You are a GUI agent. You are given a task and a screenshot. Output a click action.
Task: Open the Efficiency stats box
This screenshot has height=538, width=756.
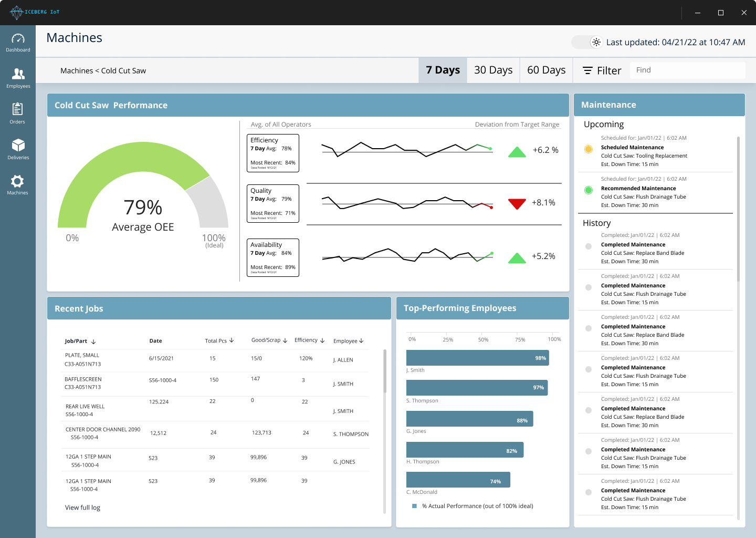click(273, 153)
